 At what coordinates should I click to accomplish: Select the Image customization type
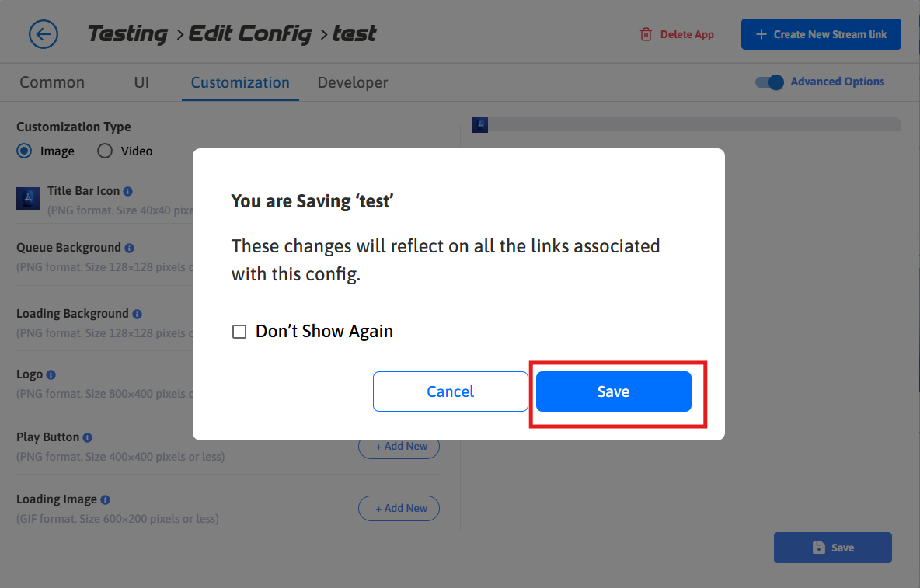[x=25, y=151]
